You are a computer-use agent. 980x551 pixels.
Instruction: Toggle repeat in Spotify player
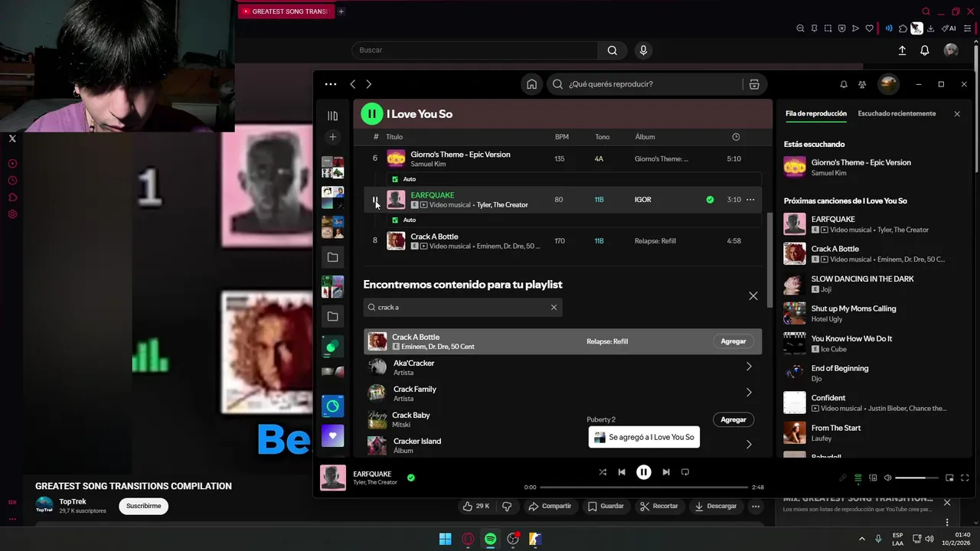point(685,472)
